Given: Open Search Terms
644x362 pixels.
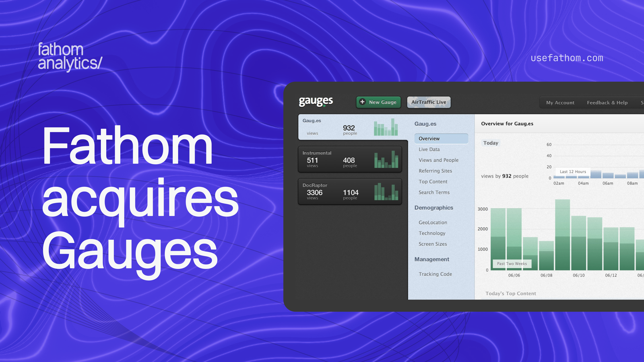Looking at the screenshot, I should [434, 192].
